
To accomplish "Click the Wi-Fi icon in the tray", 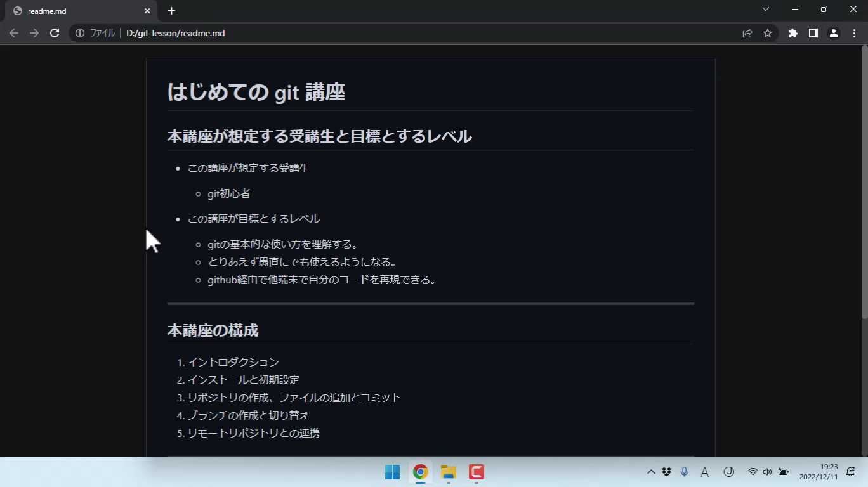I will [753, 472].
